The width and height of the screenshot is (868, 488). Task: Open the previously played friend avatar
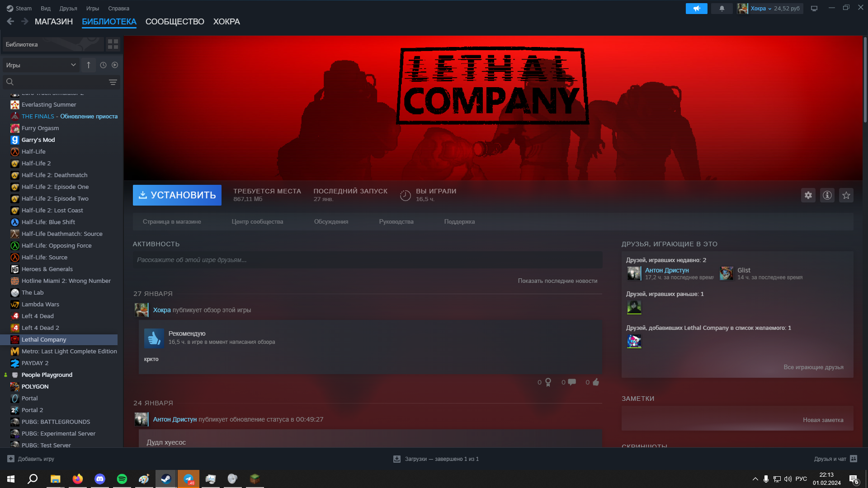click(x=634, y=307)
